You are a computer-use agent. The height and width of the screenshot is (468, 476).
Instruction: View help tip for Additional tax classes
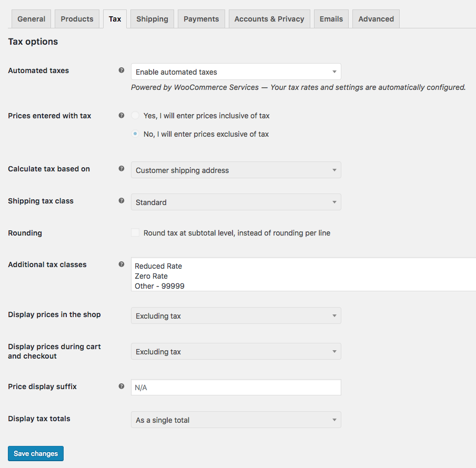tap(121, 264)
